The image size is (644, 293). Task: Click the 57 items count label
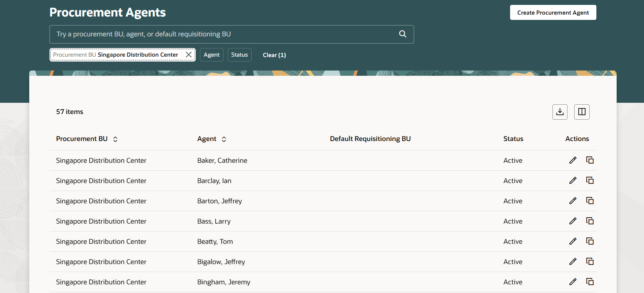pyautogui.click(x=69, y=112)
